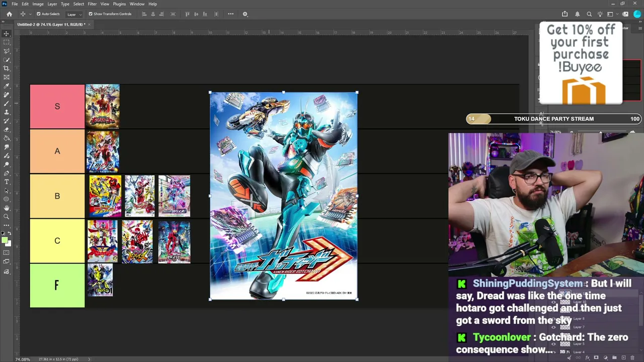Screen dimensions: 644x362
Task: Open the options bar settings gear
Action: coord(245,14)
